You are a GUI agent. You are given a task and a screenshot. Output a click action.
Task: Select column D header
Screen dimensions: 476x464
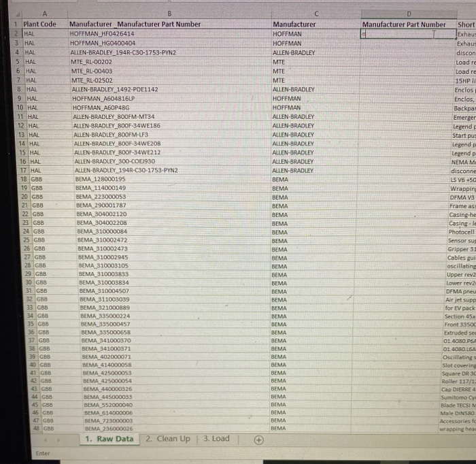(409, 14)
